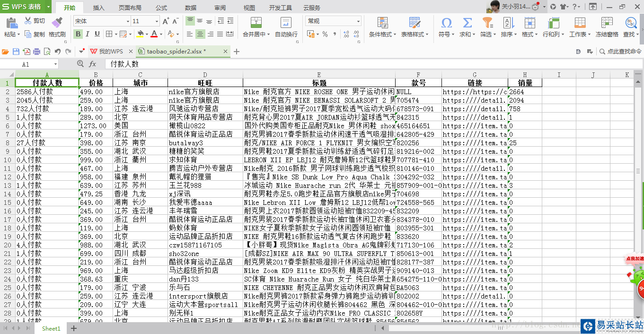Toggle left horizontal alignment
Viewport: 644px width, 334px height.
pyautogui.click(x=190, y=34)
